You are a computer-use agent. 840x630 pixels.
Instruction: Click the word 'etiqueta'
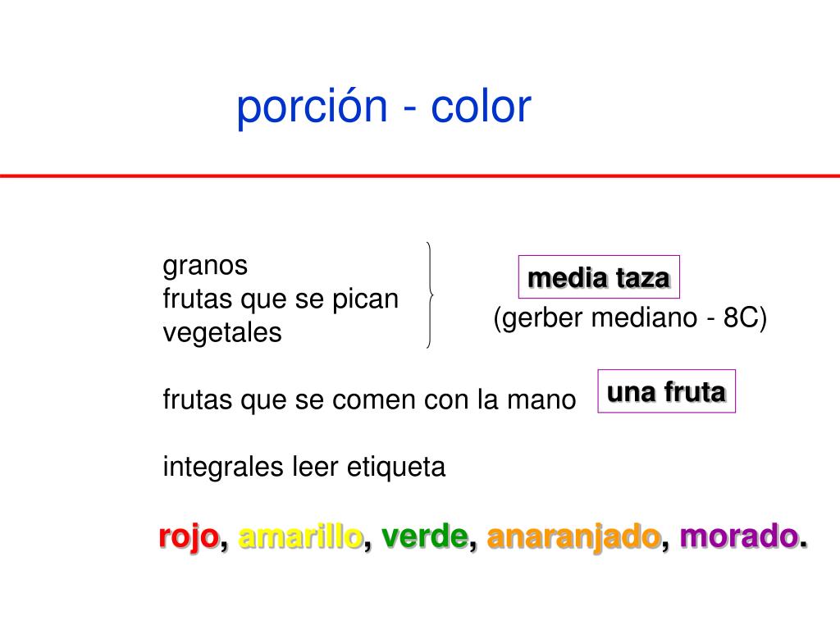(x=396, y=467)
